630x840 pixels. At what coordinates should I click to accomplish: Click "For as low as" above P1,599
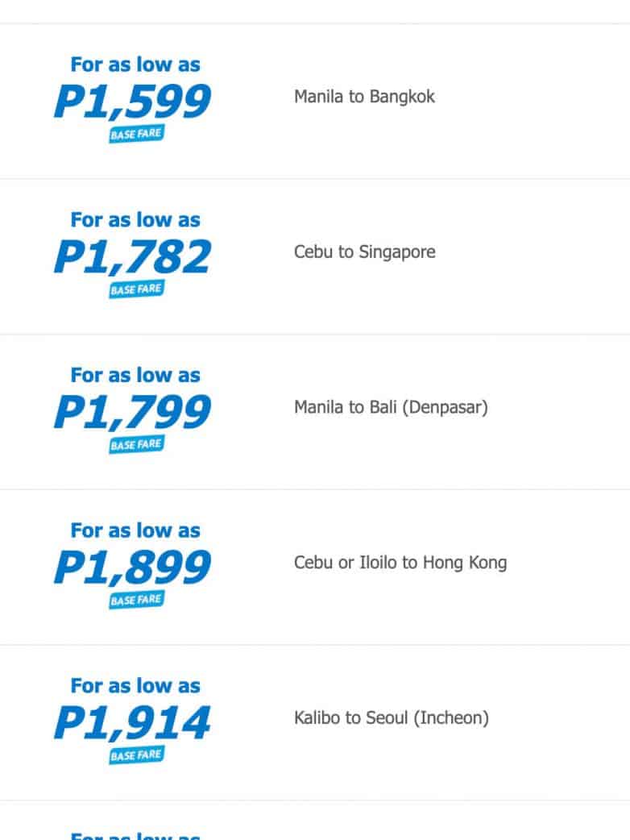(x=135, y=64)
